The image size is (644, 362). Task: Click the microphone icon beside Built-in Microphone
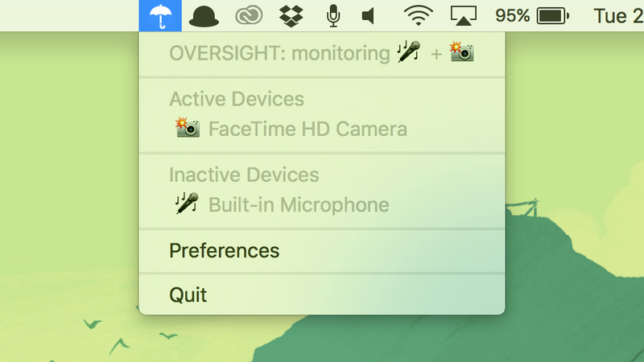[187, 204]
